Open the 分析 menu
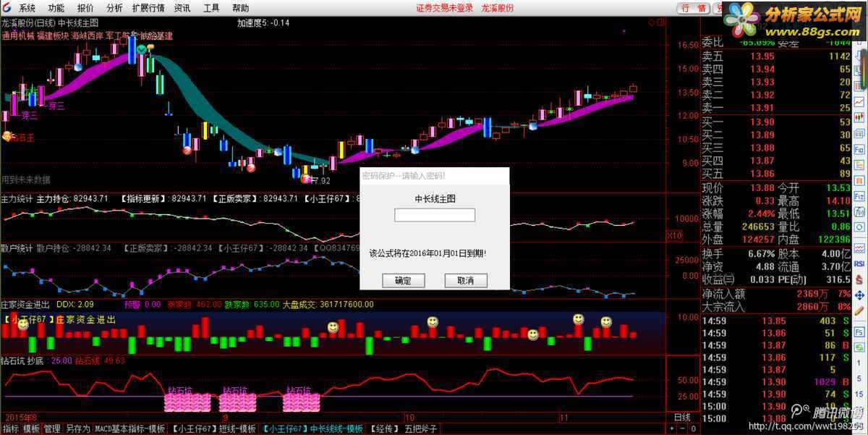The height and width of the screenshot is (435, 868). 114,8
